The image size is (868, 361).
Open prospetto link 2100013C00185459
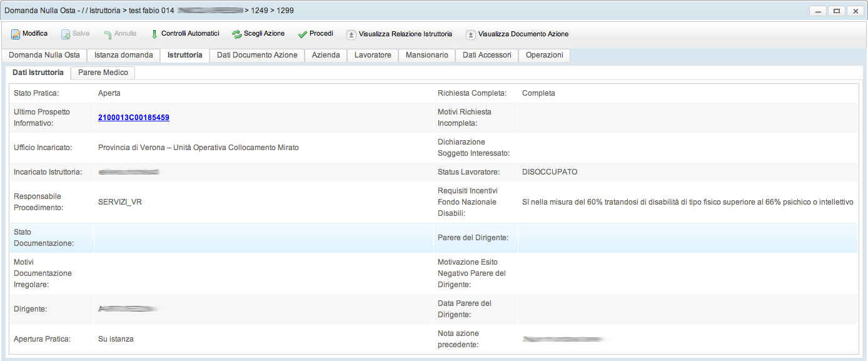tap(134, 118)
